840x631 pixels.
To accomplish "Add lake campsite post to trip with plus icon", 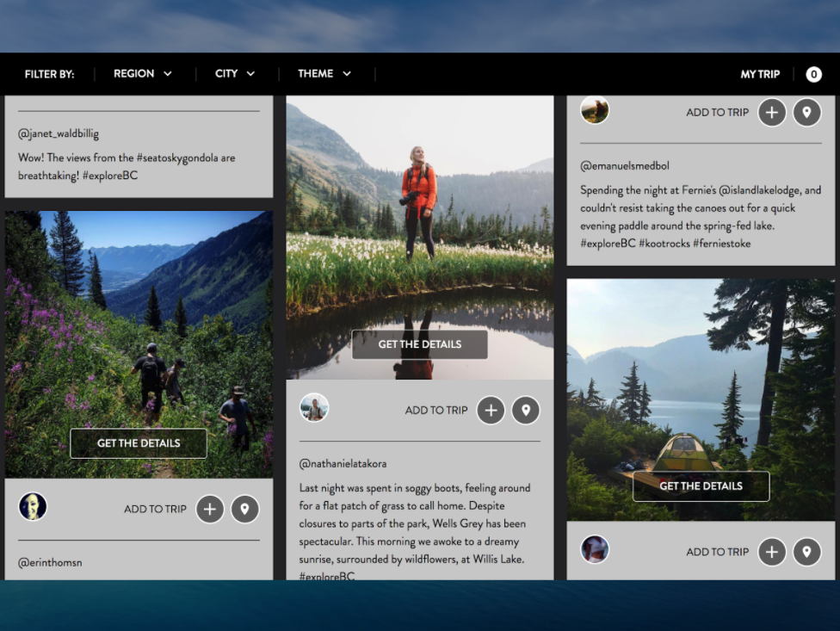I will (x=771, y=552).
